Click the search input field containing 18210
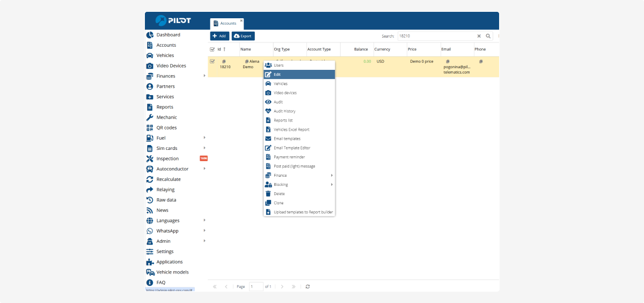This screenshot has height=303, width=644. [x=436, y=36]
